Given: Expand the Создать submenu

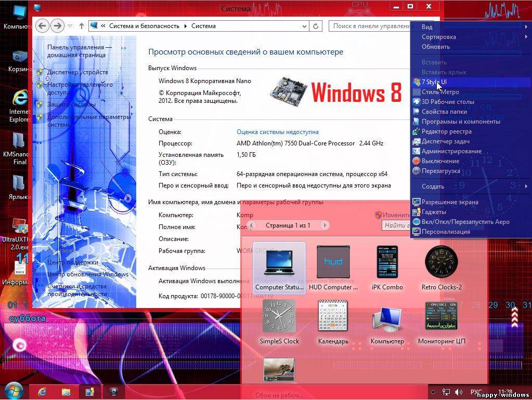Looking at the screenshot, I should coord(471,186).
